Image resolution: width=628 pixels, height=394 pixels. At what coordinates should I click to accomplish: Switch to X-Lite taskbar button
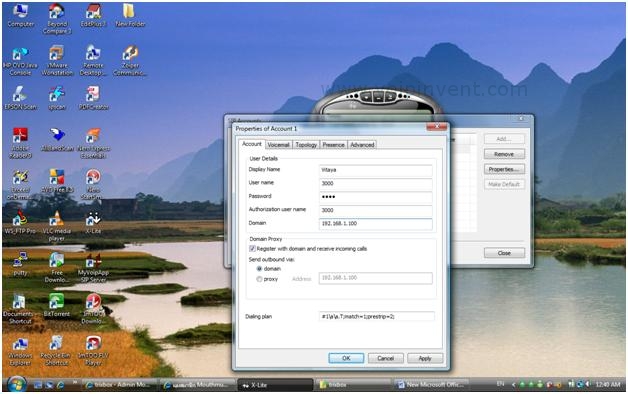[275, 385]
